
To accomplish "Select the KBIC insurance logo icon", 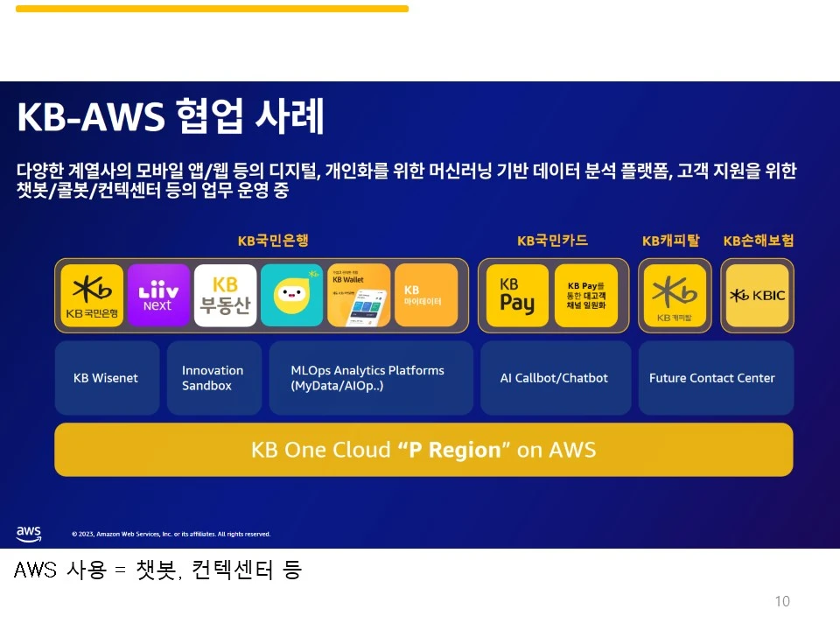I will point(756,294).
